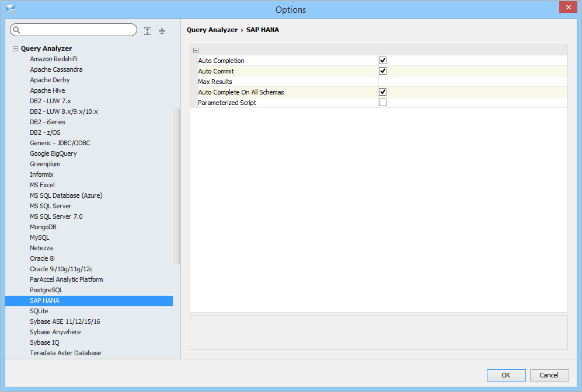
Task: Select DB2 - iSeries entry
Action: click(47, 122)
